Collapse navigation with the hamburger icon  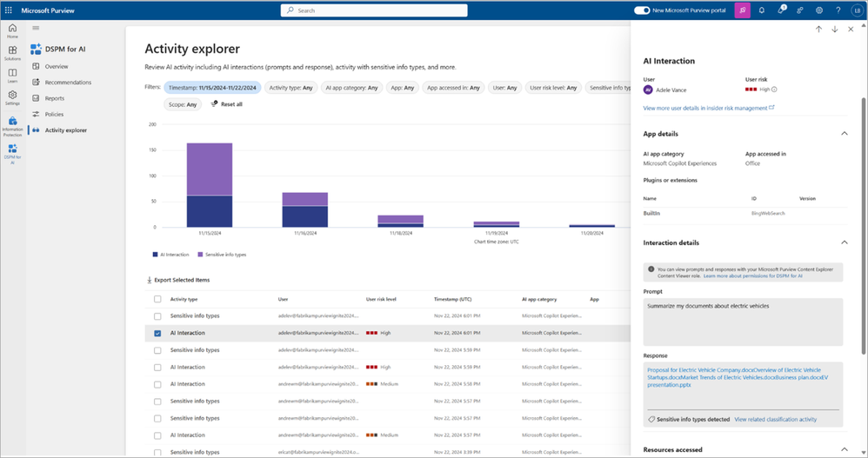pos(36,28)
